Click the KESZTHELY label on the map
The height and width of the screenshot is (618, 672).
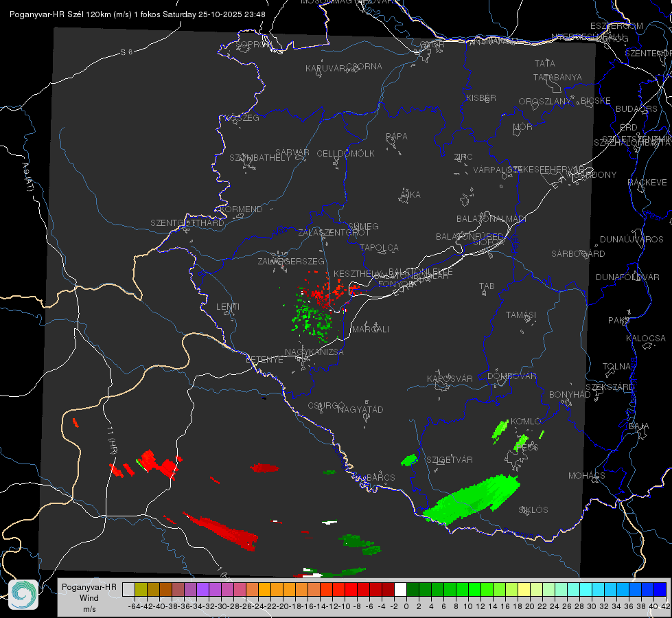[358, 273]
